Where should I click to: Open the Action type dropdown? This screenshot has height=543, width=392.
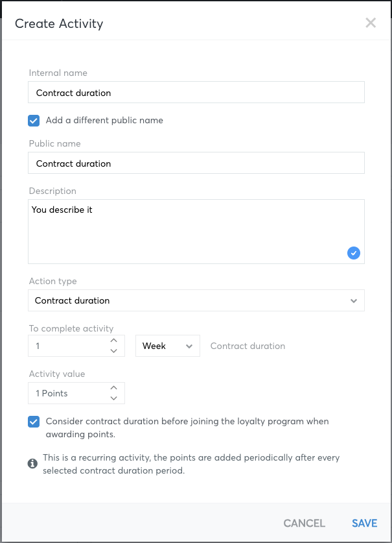196,300
